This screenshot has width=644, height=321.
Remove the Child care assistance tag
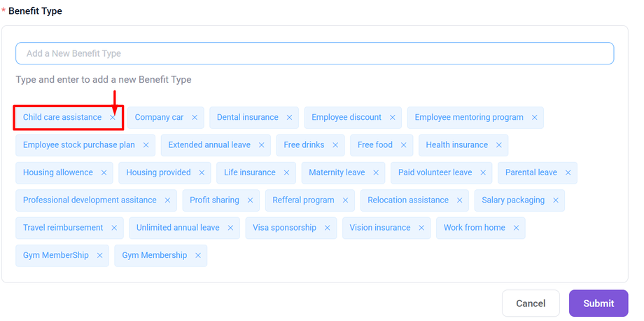(x=113, y=118)
